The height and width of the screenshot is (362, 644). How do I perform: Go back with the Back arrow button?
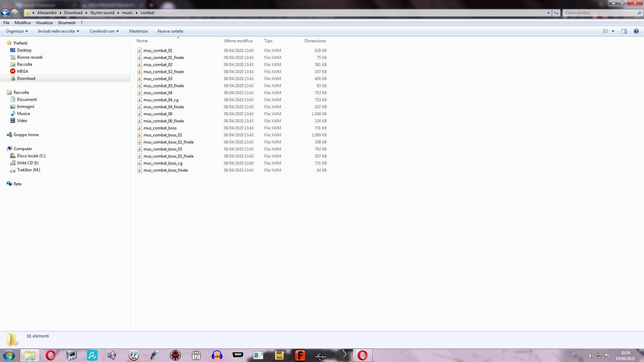coord(5,13)
